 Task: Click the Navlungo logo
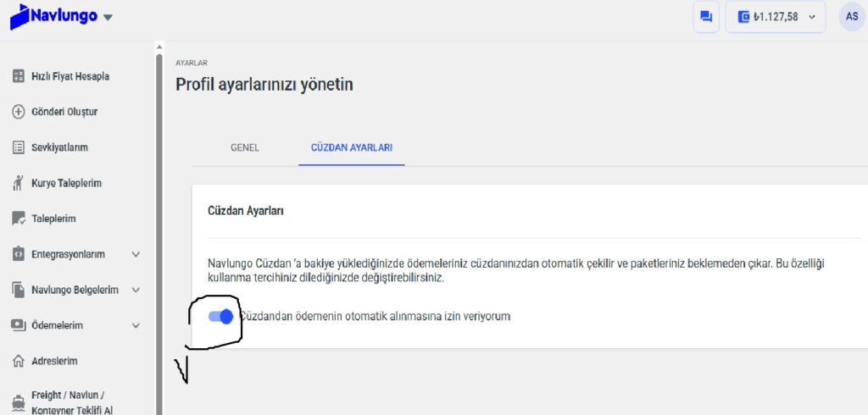(x=53, y=16)
